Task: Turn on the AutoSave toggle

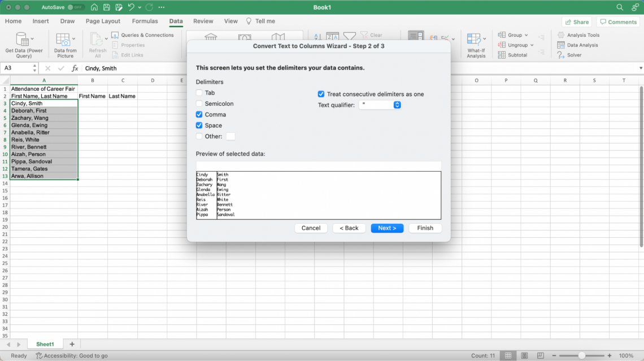Action: tap(76, 7)
